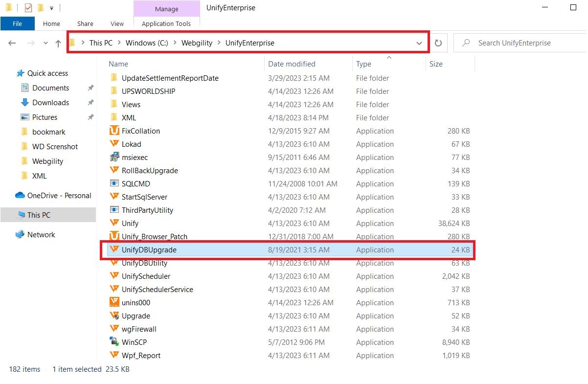588x384 pixels.
Task: Select the Wpf_Report file name
Action: (x=141, y=356)
